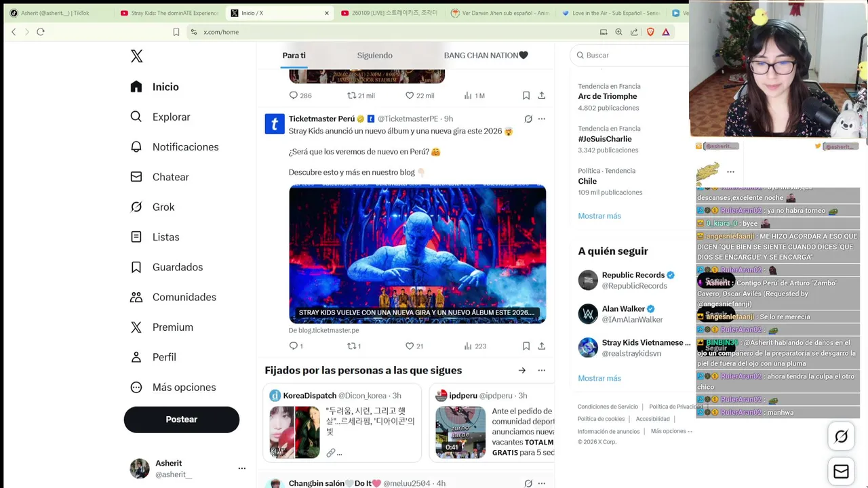Image resolution: width=868 pixels, height=488 pixels.
Task: Repost the Ticketmaster Perú post
Action: pos(351,346)
